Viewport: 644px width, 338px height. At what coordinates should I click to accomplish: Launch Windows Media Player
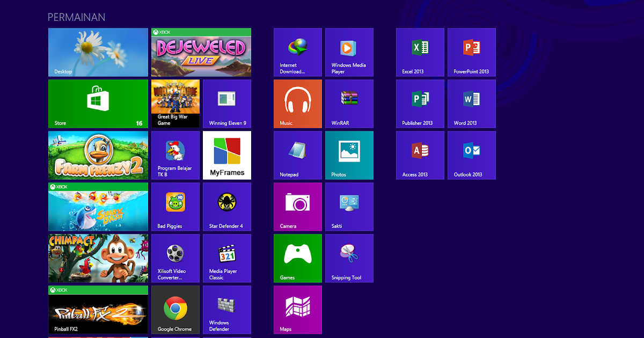[349, 52]
